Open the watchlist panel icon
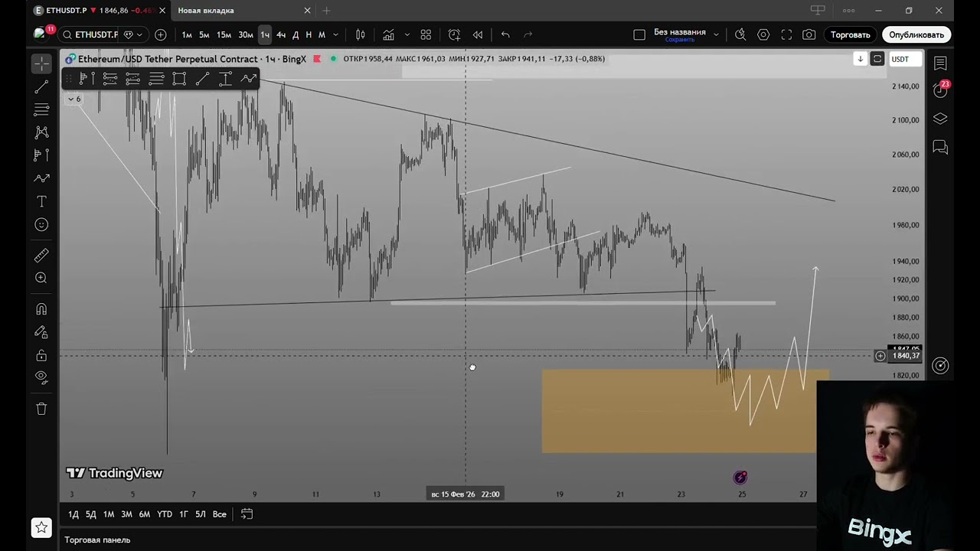Screen dimensions: 980x551 point(940,64)
